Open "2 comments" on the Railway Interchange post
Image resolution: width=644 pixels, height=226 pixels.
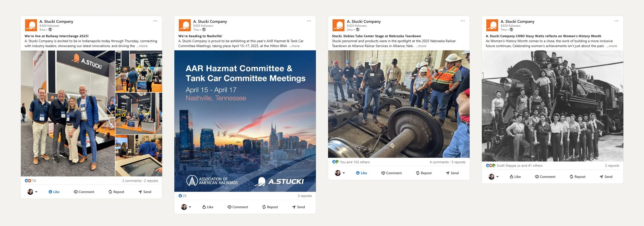tap(132, 181)
